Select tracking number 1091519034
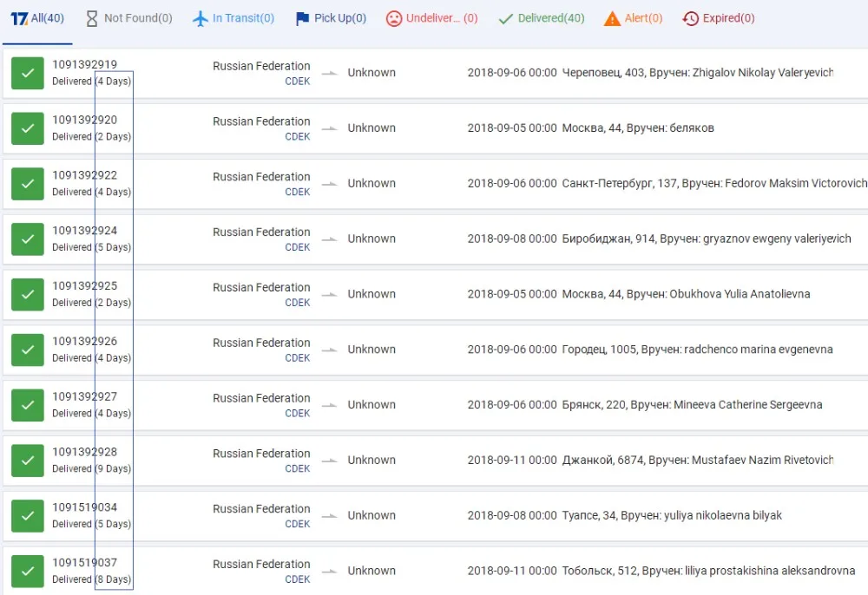This screenshot has width=868, height=595. pyautogui.click(x=85, y=507)
